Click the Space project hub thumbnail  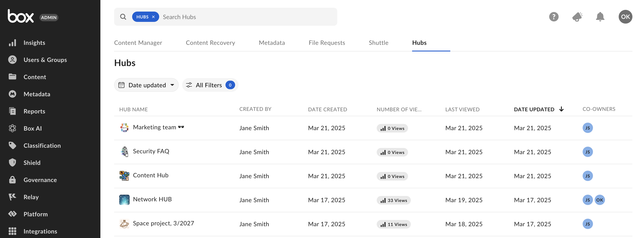pyautogui.click(x=124, y=224)
